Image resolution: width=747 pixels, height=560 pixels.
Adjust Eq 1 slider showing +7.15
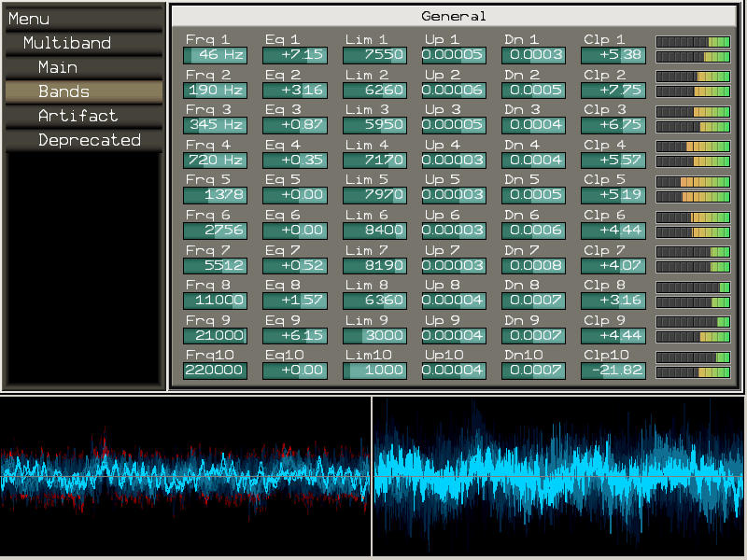coord(295,55)
